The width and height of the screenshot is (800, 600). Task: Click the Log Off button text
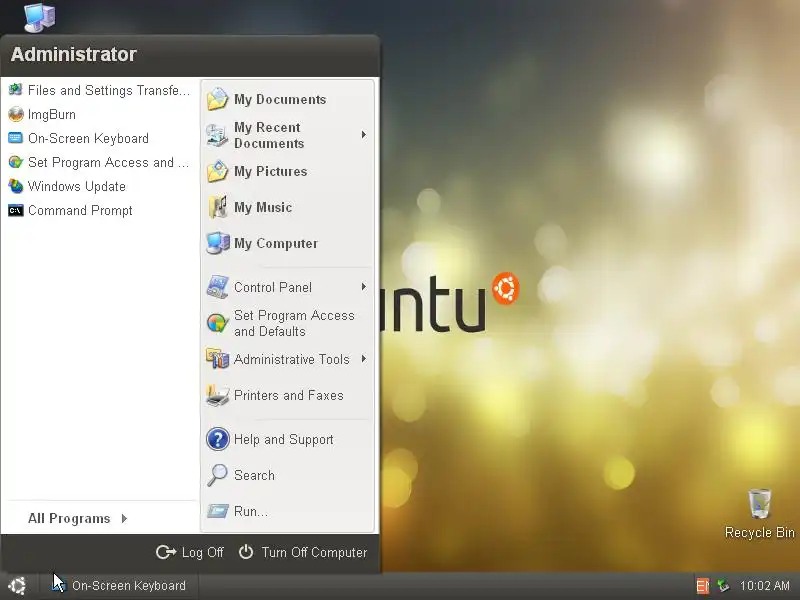coord(203,552)
